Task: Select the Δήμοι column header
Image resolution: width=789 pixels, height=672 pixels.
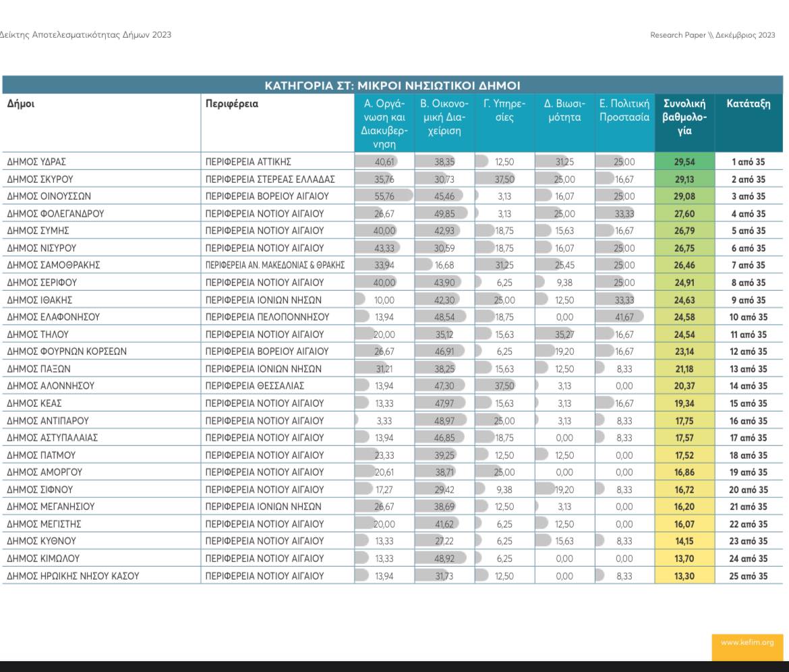Action: tap(22, 104)
